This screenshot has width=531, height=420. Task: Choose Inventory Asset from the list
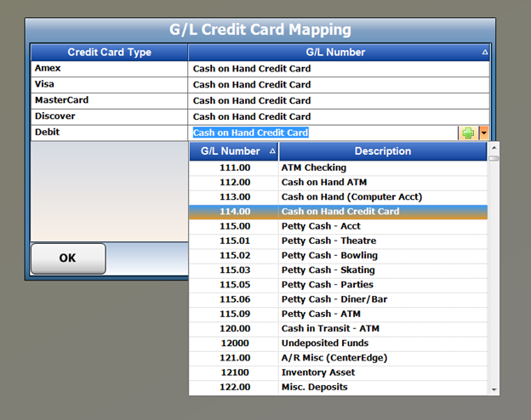coord(339,372)
